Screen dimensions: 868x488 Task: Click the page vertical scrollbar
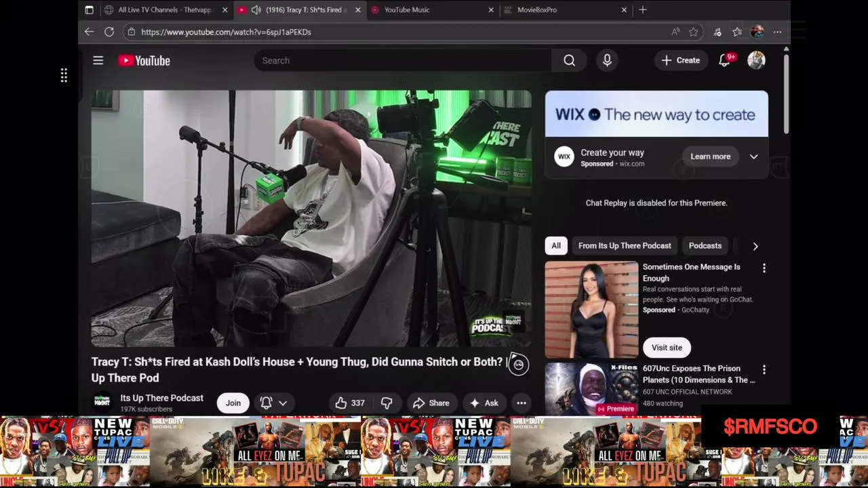point(786,94)
